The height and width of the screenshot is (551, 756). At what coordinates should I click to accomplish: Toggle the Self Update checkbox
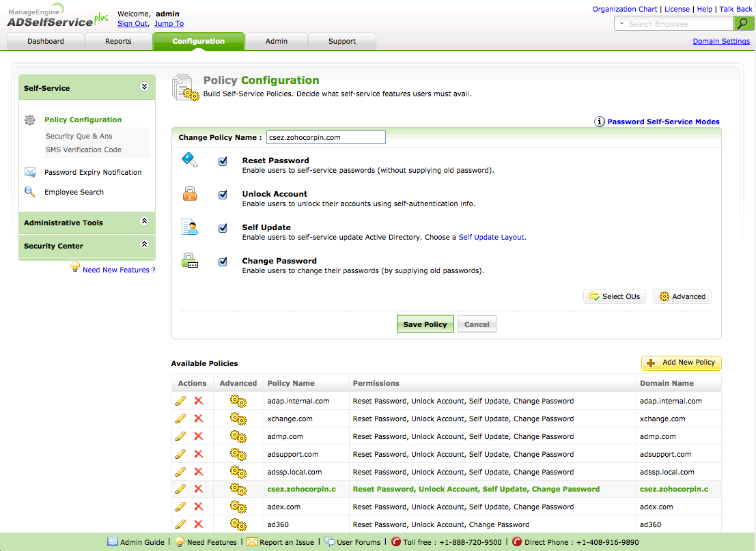223,228
